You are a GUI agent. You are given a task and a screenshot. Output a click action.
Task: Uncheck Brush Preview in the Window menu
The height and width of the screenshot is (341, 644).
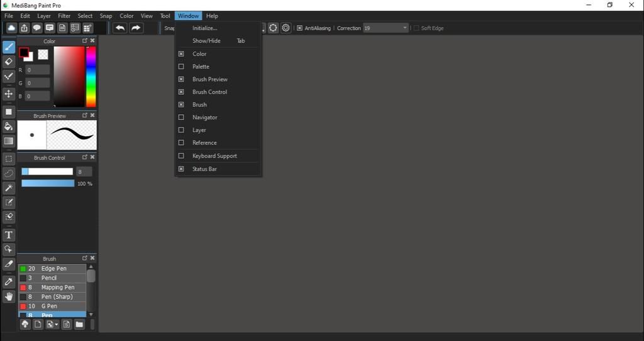point(181,79)
